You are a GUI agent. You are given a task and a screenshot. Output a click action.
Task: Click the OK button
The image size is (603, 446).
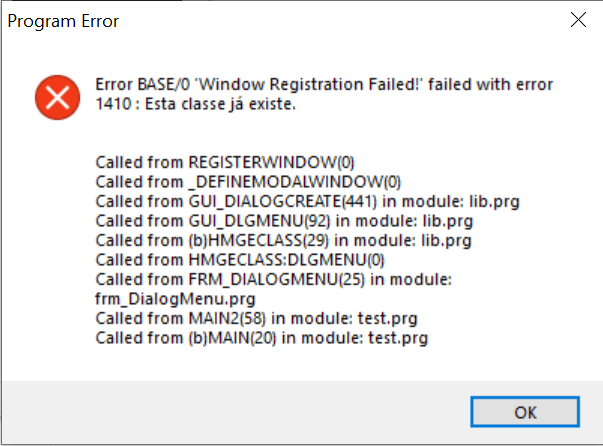coord(525,411)
